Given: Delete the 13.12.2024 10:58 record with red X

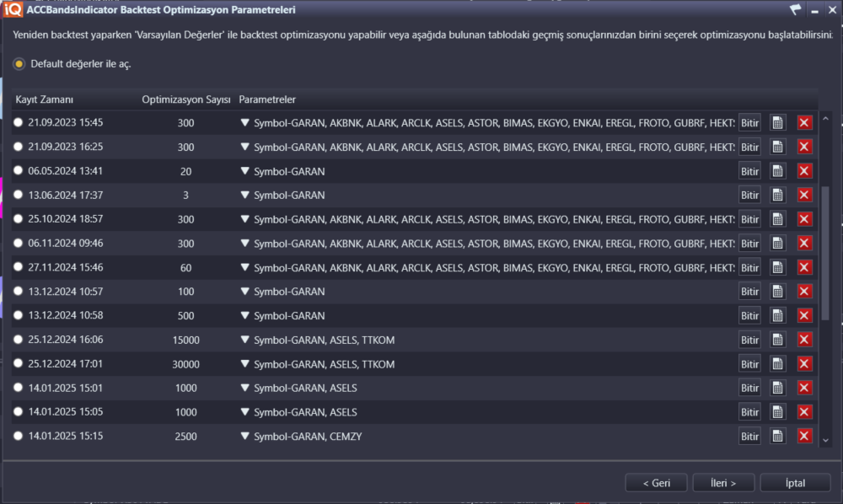Looking at the screenshot, I should click(804, 315).
